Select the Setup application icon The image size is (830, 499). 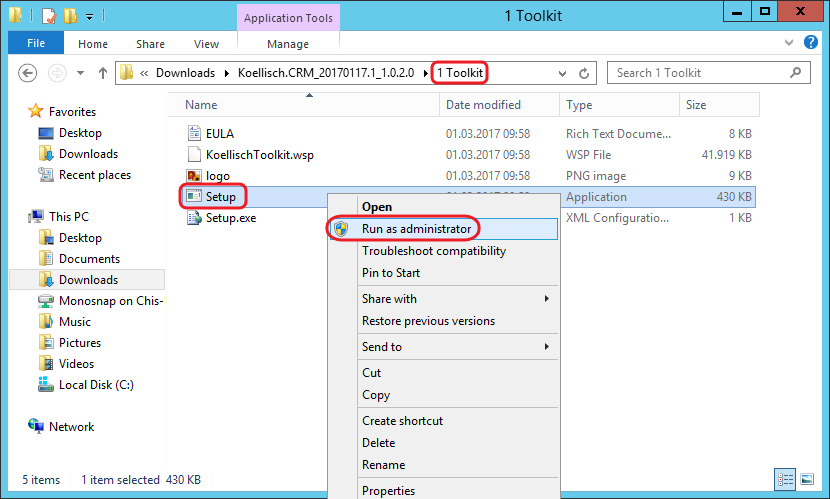[x=194, y=196]
